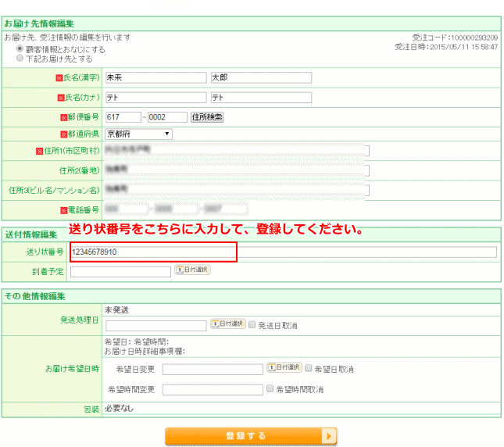504x447 pixels.
Task: Open date picker for 到着予定
Action: (192, 270)
